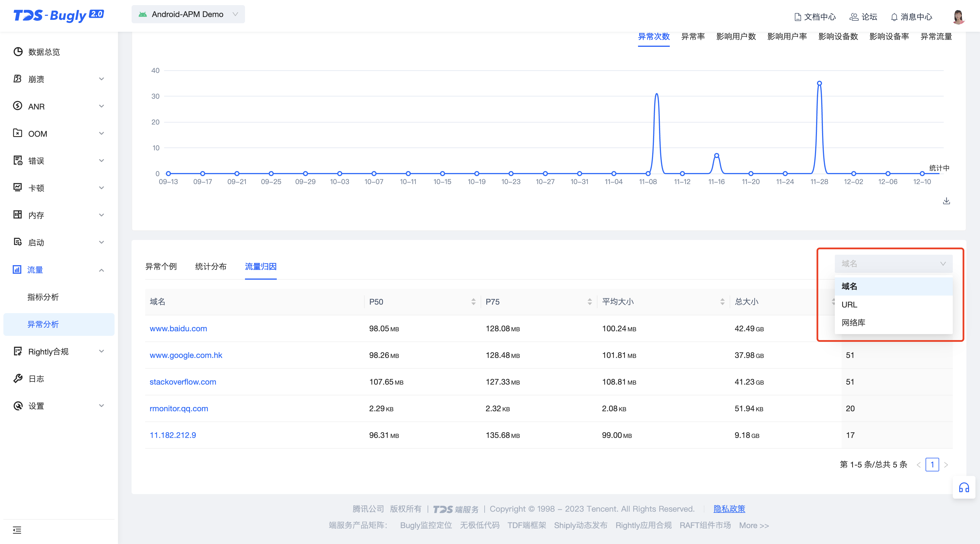Go to previous page arrow in pagination
The height and width of the screenshot is (544, 980).
[x=918, y=465]
